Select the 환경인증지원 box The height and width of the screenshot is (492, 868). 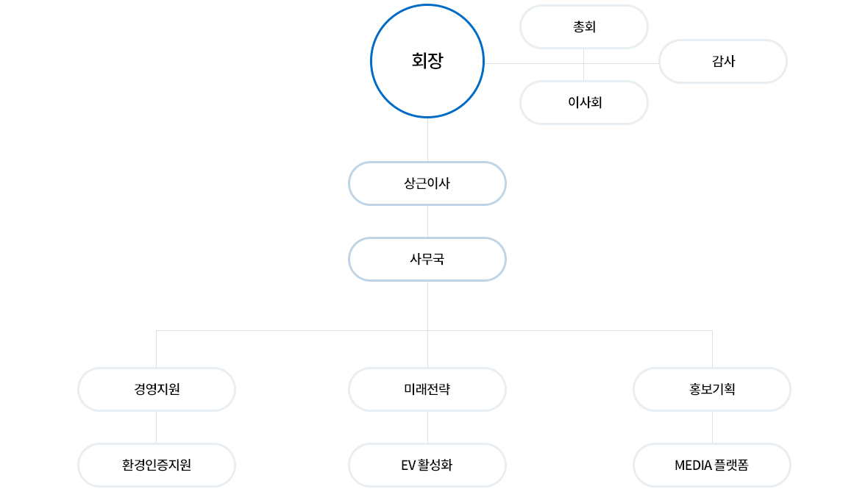click(x=157, y=466)
